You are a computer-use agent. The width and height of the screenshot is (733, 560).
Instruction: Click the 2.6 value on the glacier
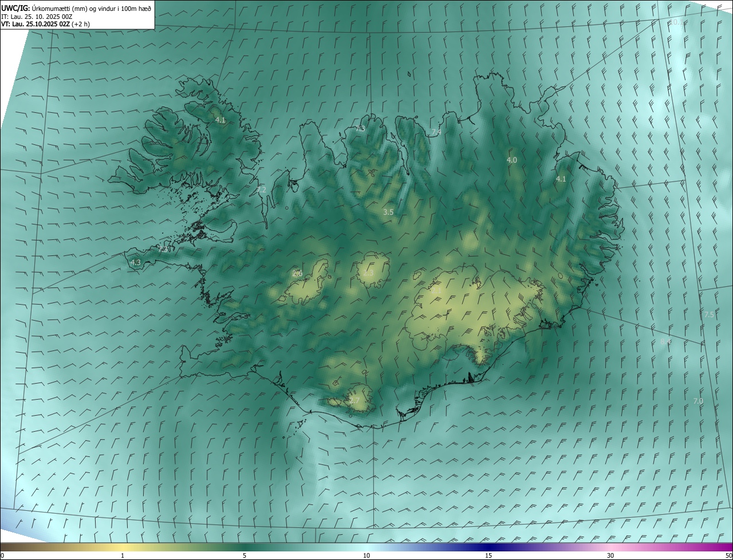(297, 274)
